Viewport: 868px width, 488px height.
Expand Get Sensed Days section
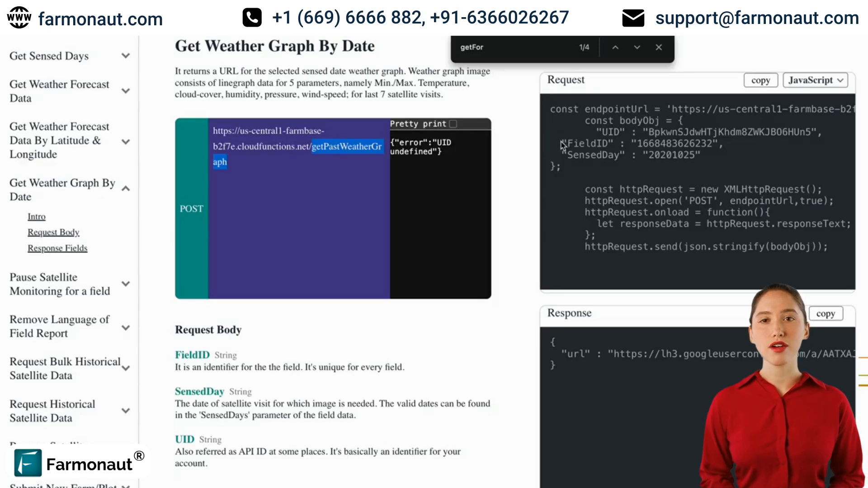(x=126, y=56)
